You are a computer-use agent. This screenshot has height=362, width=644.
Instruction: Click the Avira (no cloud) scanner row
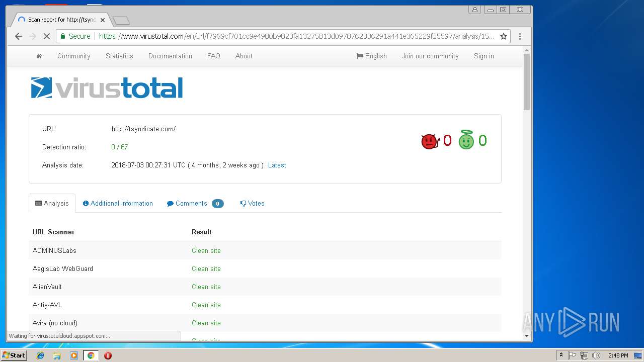click(x=265, y=323)
